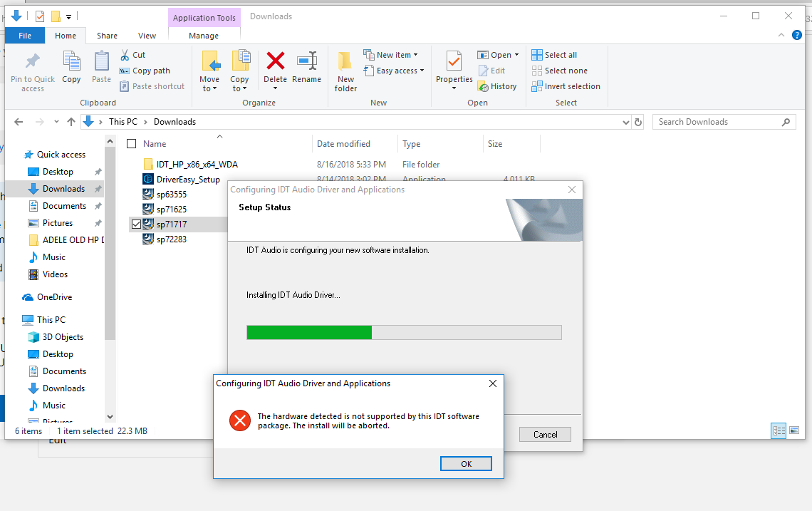Click the Edit ribbon command
This screenshot has width=812, height=511.
(x=491, y=71)
